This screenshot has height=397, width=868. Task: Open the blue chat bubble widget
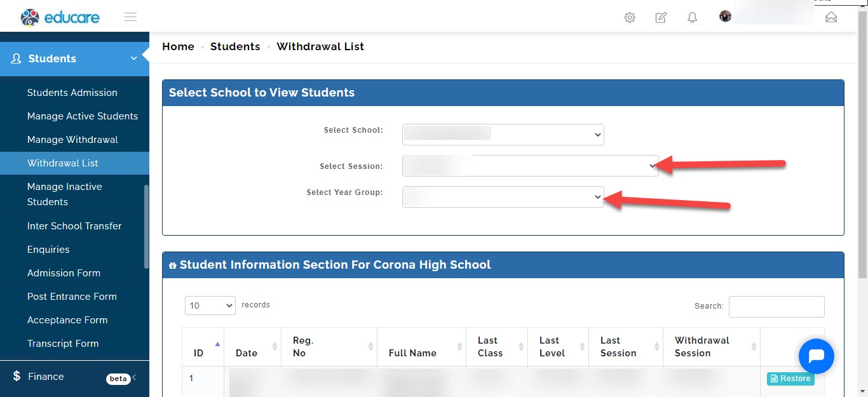(x=816, y=356)
